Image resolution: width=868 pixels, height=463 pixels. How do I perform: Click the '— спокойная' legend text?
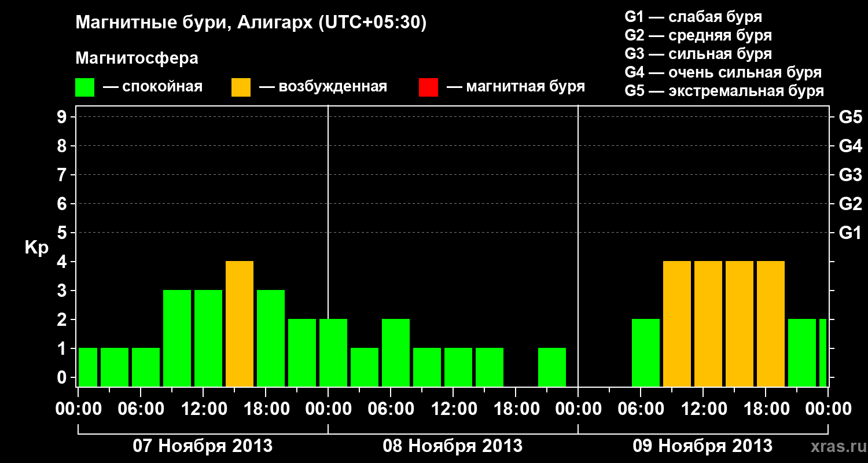pyautogui.click(x=153, y=87)
